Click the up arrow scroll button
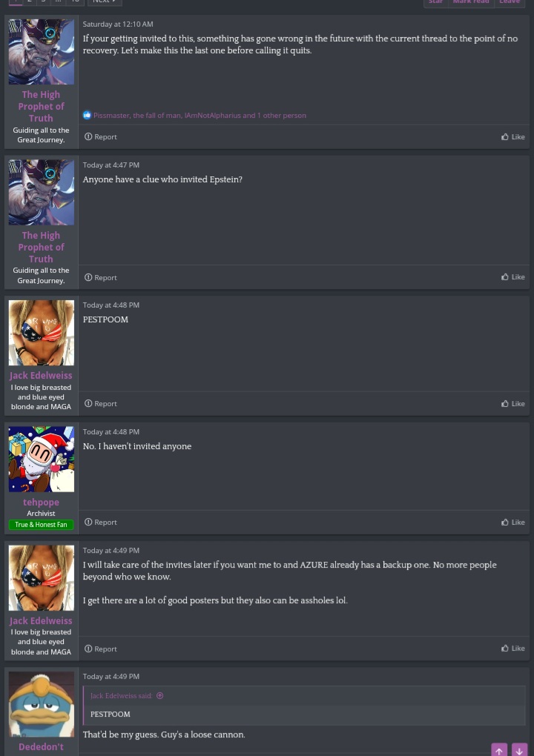 499,750
